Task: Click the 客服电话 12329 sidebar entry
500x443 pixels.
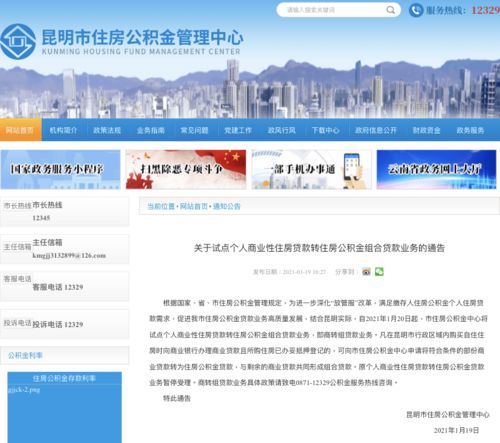Action: (x=64, y=287)
